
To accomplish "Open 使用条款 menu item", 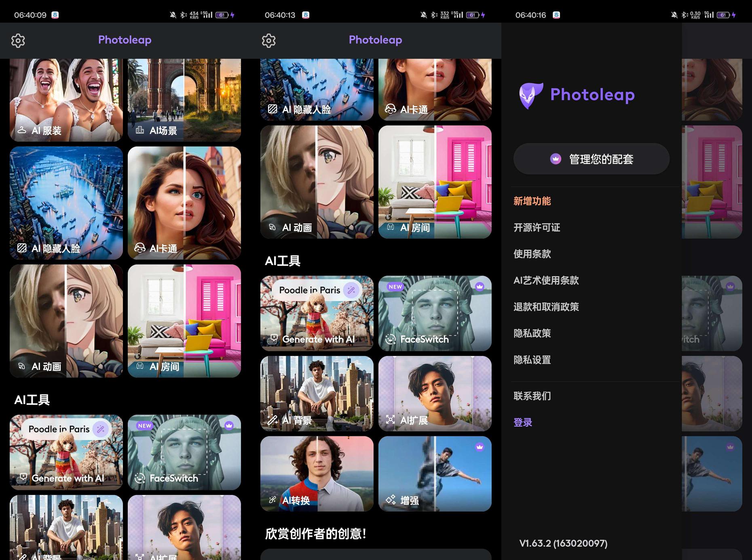I will click(532, 254).
